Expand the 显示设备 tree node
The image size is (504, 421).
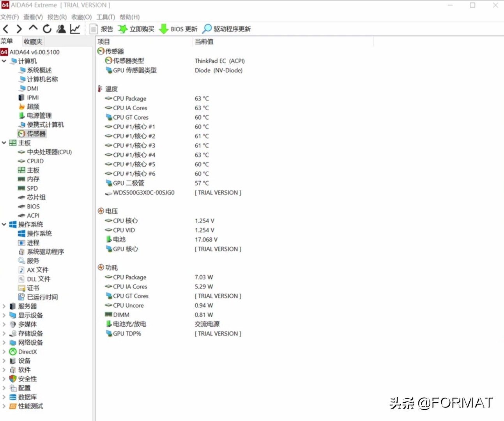coord(4,315)
